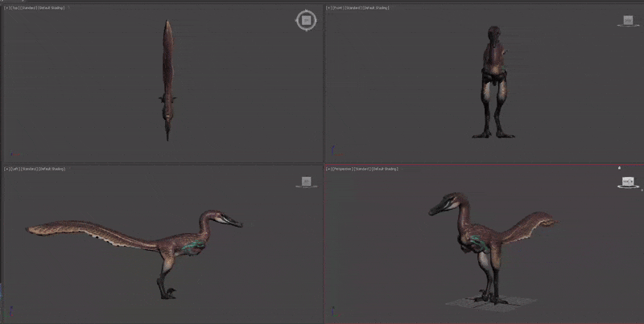This screenshot has width=644, height=324.
Task: Click the ViewCube home icon in Perspective viewport
Action: coord(619,168)
